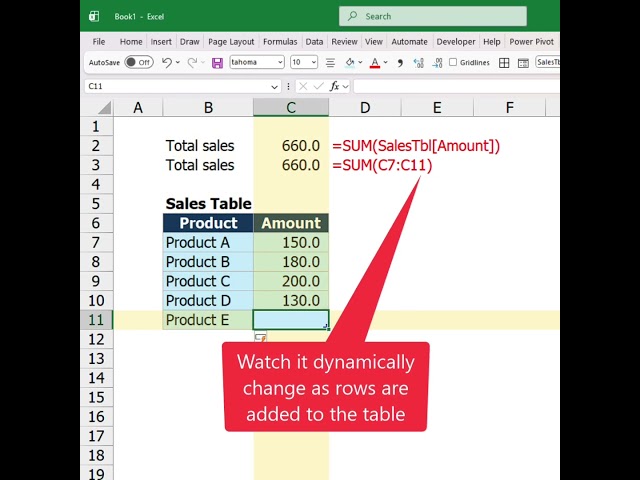Click the center alignment icon
640x480 pixels.
pyautogui.click(x=330, y=62)
